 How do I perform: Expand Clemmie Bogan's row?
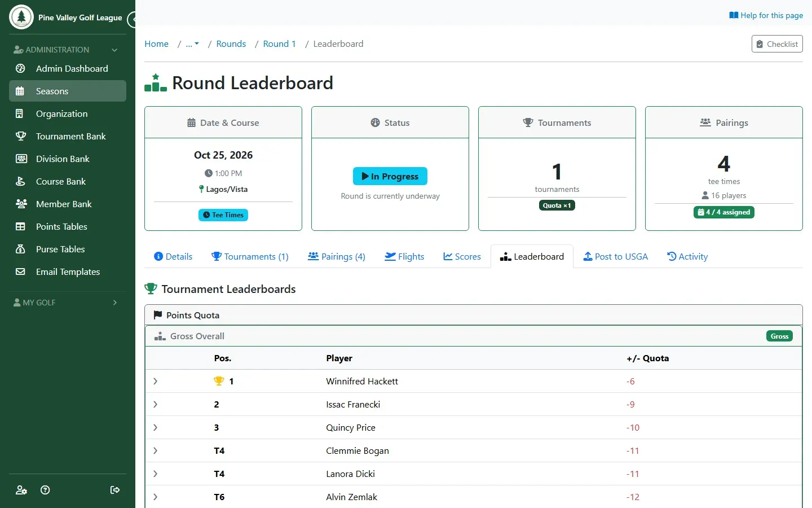click(155, 451)
